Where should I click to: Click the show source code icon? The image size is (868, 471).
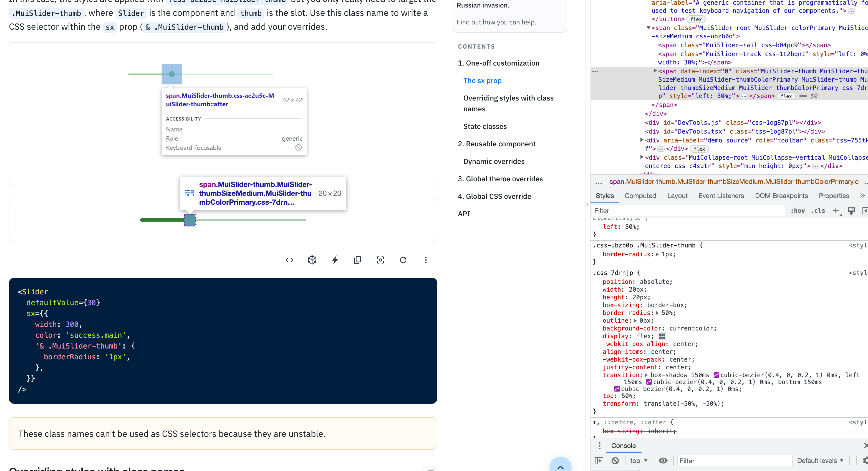(x=289, y=260)
